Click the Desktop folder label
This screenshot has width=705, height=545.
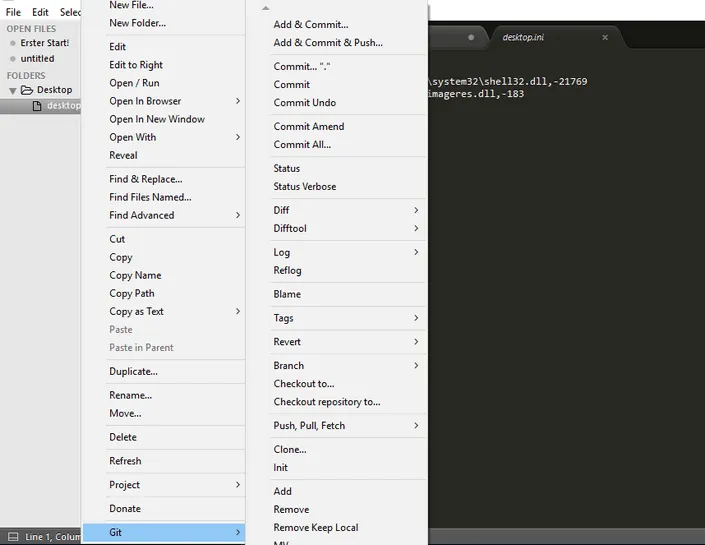click(54, 90)
